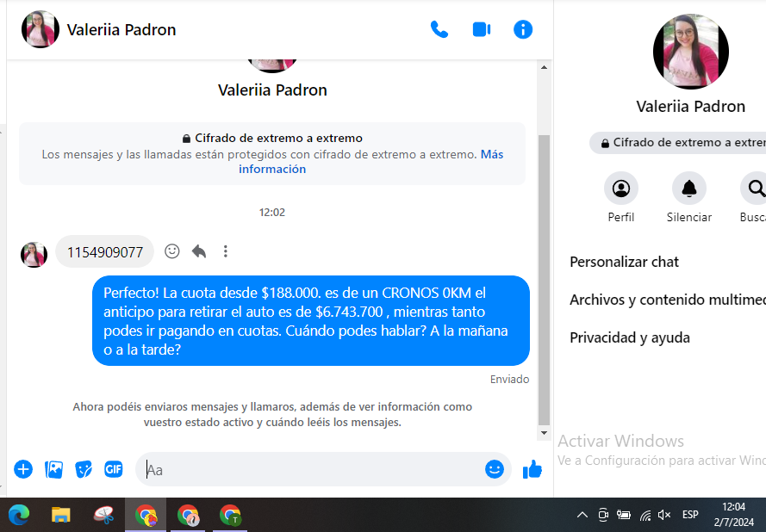
Task: Open the plus menu for more actions
Action: click(x=23, y=469)
